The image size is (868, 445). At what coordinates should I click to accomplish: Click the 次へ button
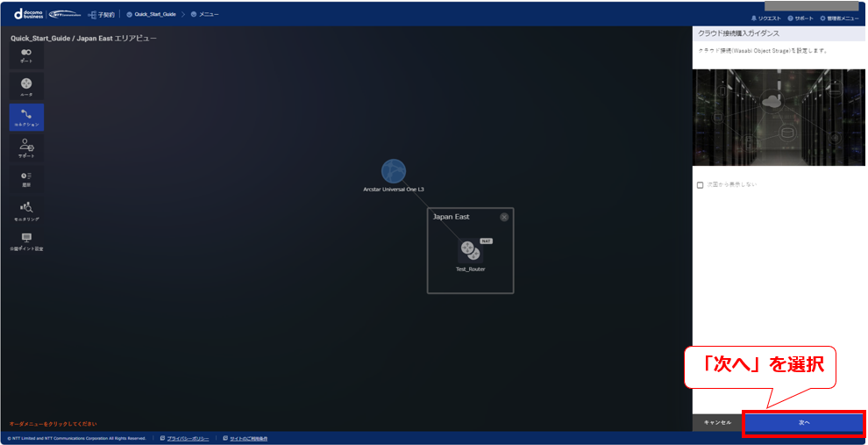[804, 422]
